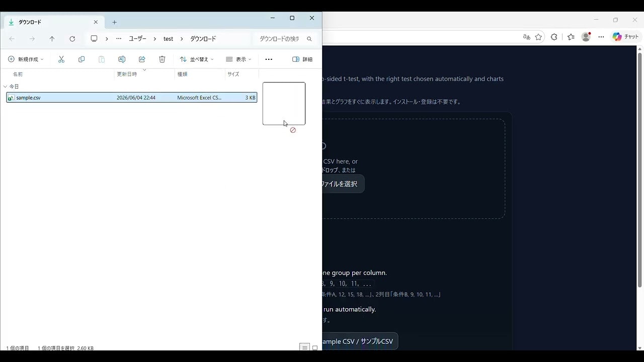The width and height of the screenshot is (644, 362).
Task: Open browser favorites list icon
Action: [571, 37]
